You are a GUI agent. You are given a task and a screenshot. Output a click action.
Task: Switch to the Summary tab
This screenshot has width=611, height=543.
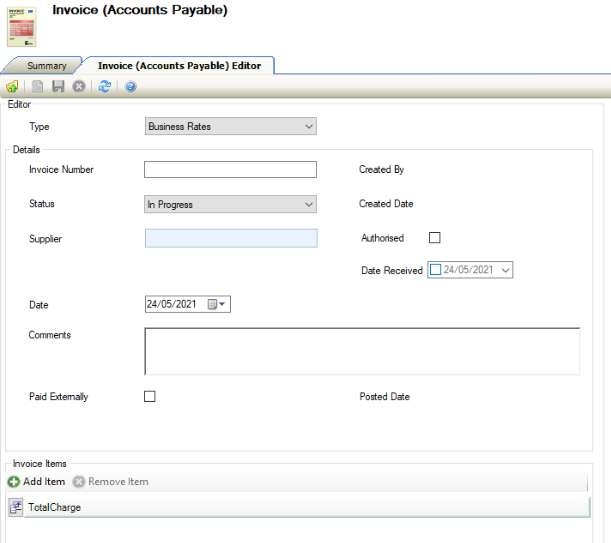click(x=46, y=66)
